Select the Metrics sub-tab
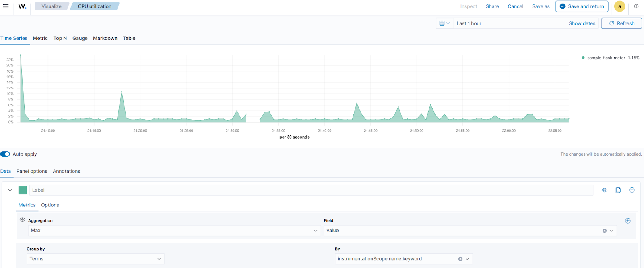644x268 pixels. [27, 205]
